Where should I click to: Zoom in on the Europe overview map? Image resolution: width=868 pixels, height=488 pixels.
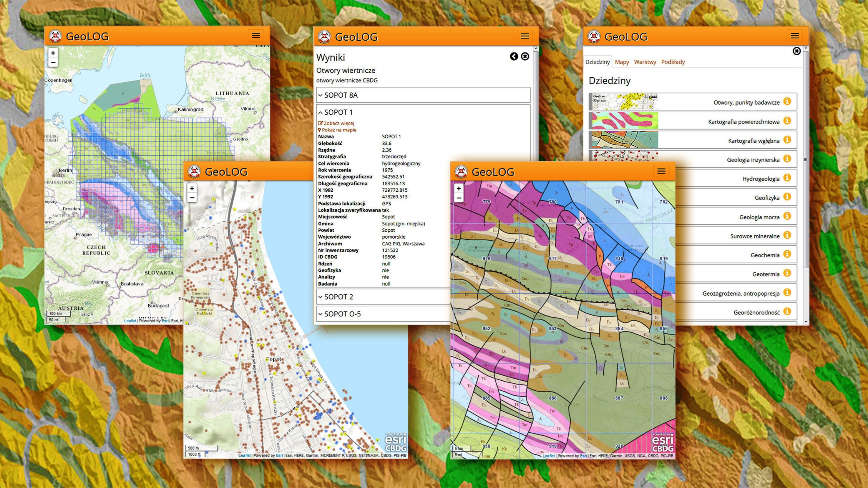[53, 53]
